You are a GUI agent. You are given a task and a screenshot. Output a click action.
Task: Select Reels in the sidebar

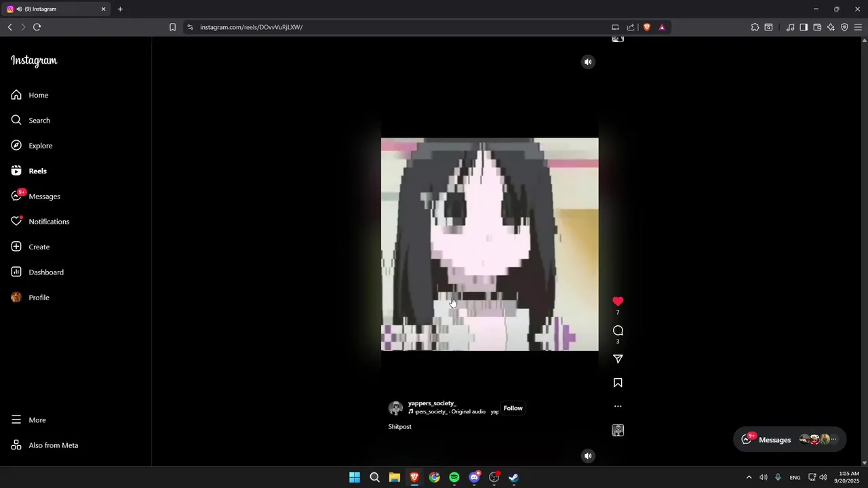click(29, 171)
